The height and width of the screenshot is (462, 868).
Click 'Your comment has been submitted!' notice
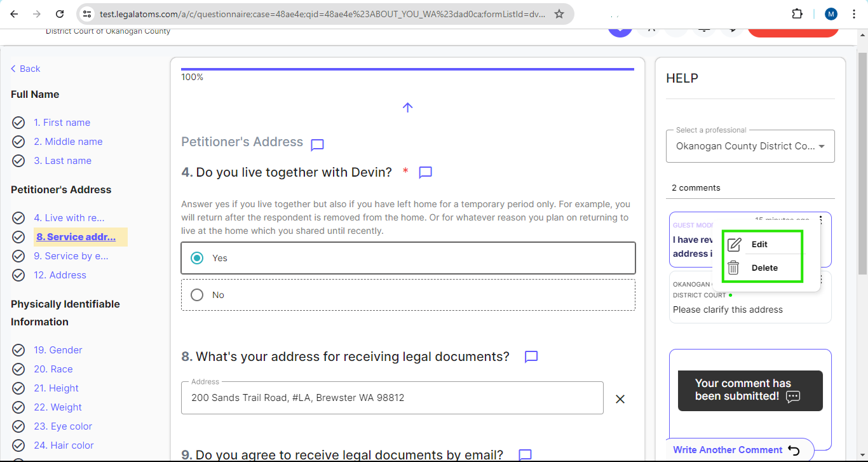click(750, 390)
